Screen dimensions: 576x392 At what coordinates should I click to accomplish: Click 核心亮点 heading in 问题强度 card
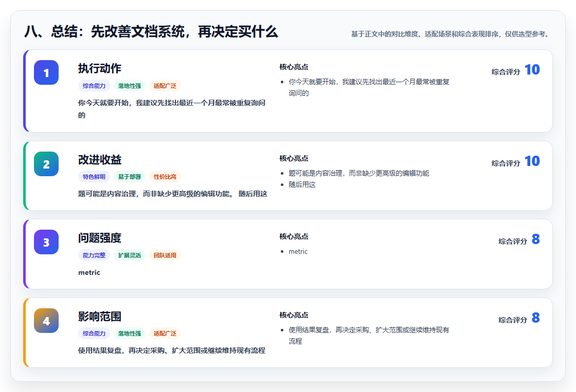(294, 236)
